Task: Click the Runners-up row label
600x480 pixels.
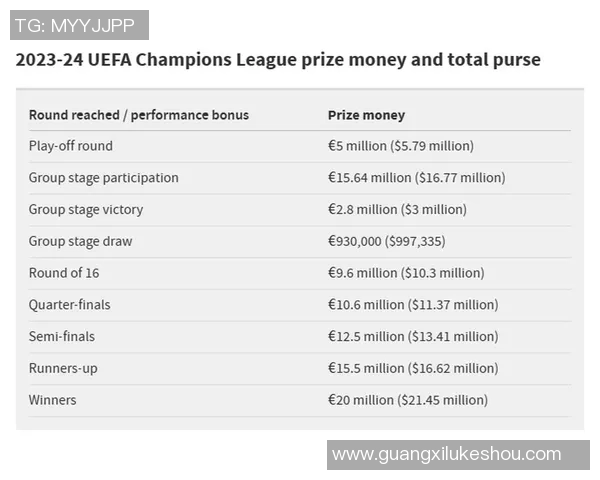Action: tap(63, 368)
